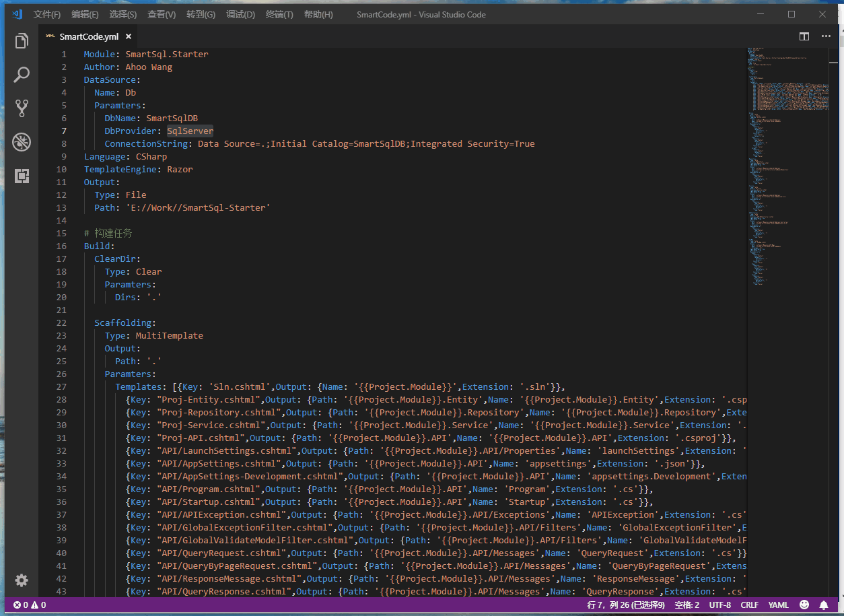Select the UTF-8 encoding indicator
The width and height of the screenshot is (844, 616).
[719, 605]
